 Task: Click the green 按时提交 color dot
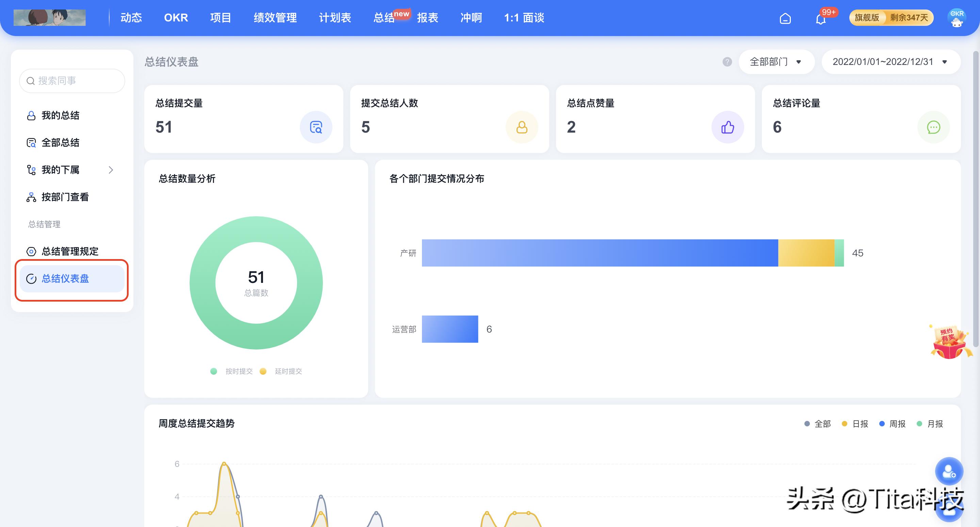point(213,371)
